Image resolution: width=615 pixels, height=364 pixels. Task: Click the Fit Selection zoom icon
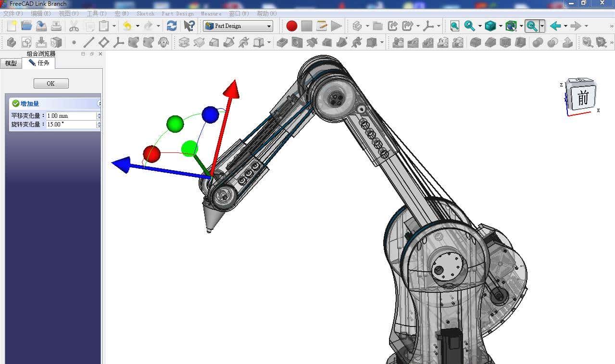(470, 26)
